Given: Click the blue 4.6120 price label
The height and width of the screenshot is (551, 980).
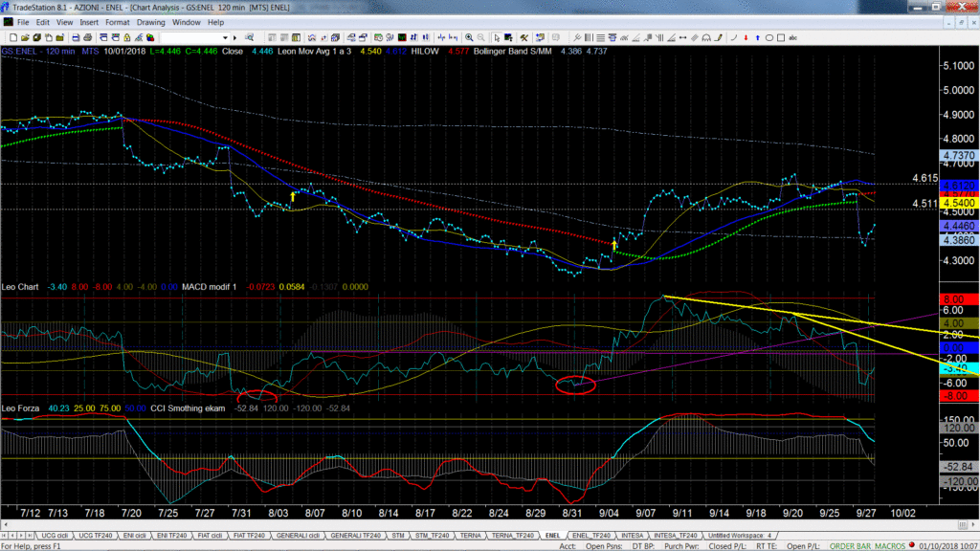Looking at the screenshot, I should [x=959, y=186].
